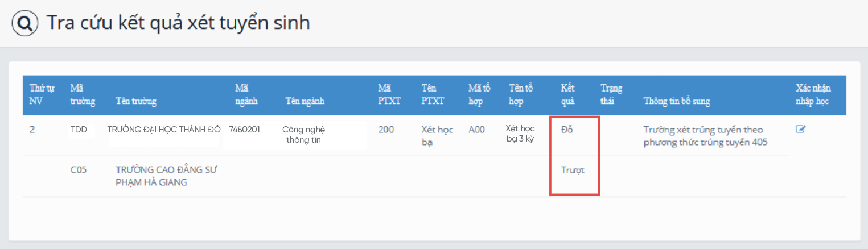Viewport: 868px width, 249px height.
Task: Click the 'Kết quả' column header
Action: [568, 95]
